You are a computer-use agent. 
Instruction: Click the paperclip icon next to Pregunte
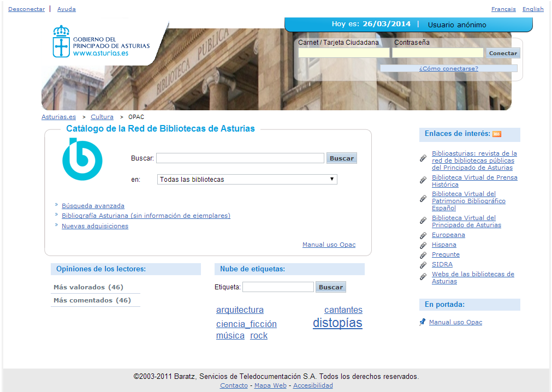[423, 255]
